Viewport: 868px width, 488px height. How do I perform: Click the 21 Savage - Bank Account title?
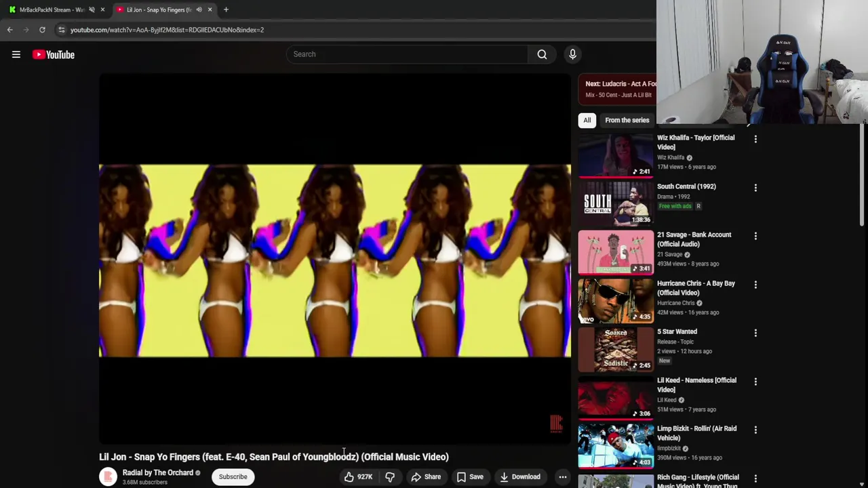click(694, 239)
